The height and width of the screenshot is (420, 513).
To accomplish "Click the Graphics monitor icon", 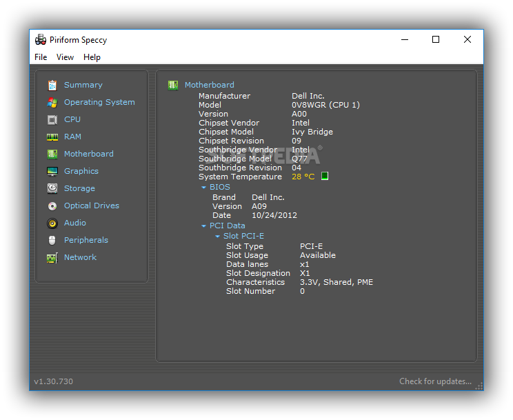I will coord(52,171).
